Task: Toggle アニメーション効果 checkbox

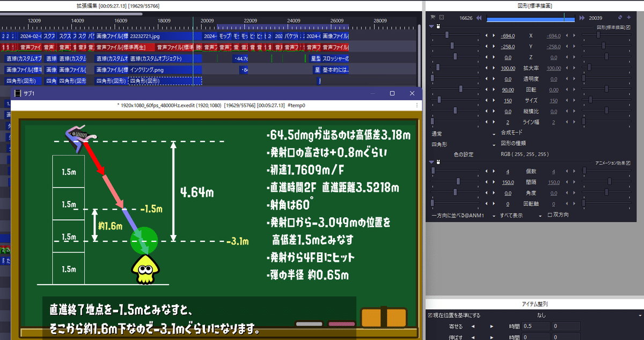Action: click(x=628, y=162)
